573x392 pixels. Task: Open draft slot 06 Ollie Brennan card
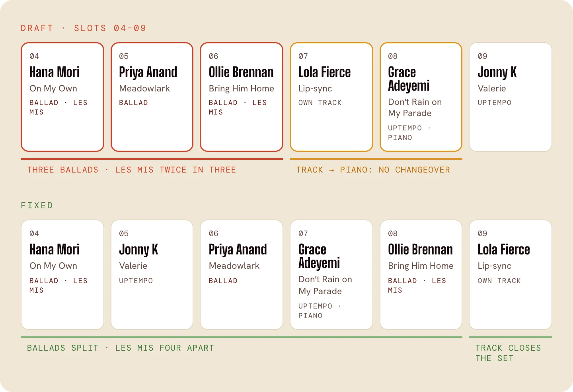point(242,97)
